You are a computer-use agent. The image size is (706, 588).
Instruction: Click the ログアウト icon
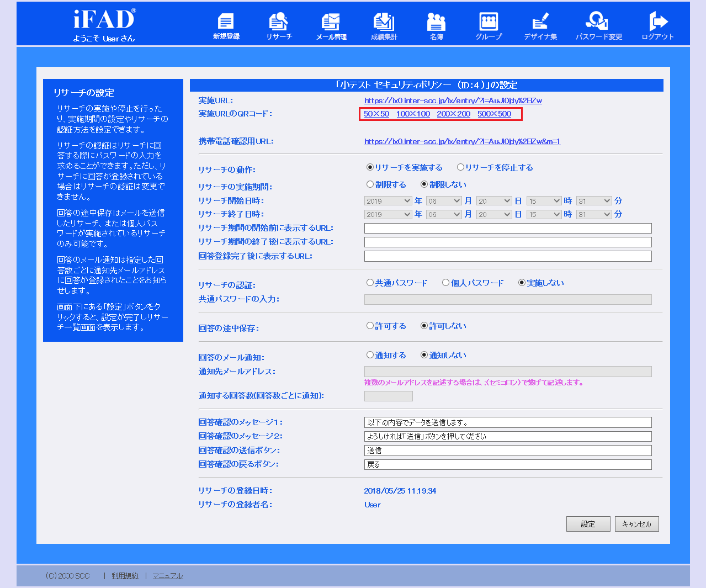point(657,26)
